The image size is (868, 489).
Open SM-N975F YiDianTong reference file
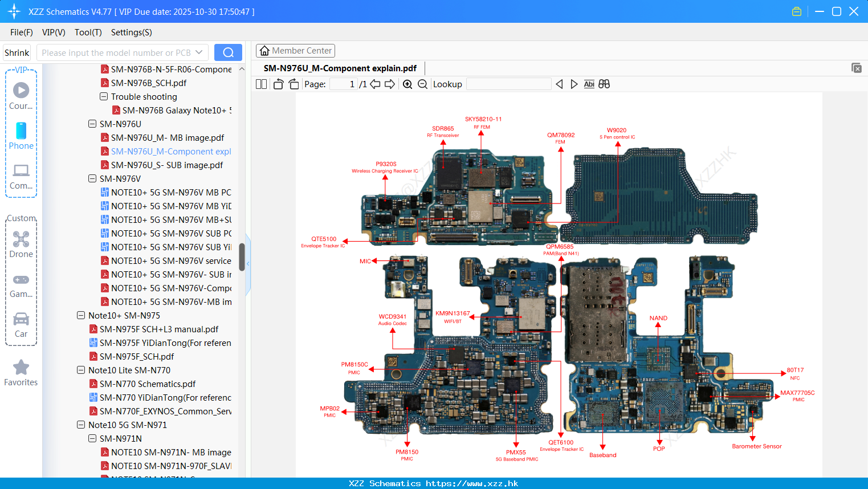pos(165,343)
